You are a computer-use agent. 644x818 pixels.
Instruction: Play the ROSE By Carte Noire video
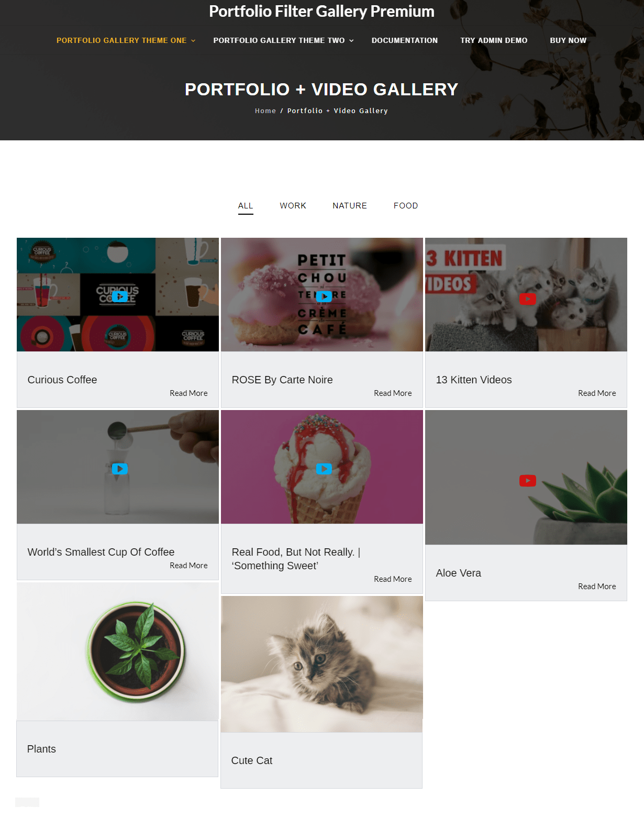pos(324,296)
